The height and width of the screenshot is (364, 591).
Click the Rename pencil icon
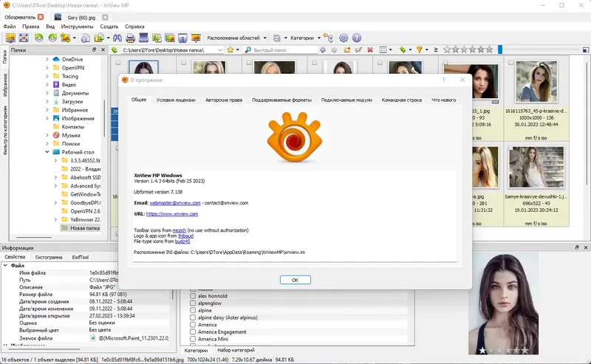358,49
